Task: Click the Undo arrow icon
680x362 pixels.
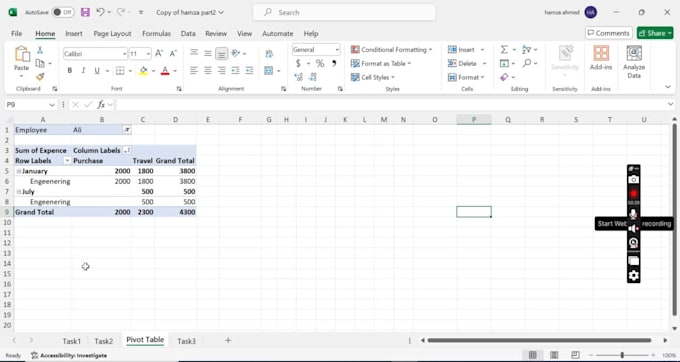Action: (x=100, y=12)
